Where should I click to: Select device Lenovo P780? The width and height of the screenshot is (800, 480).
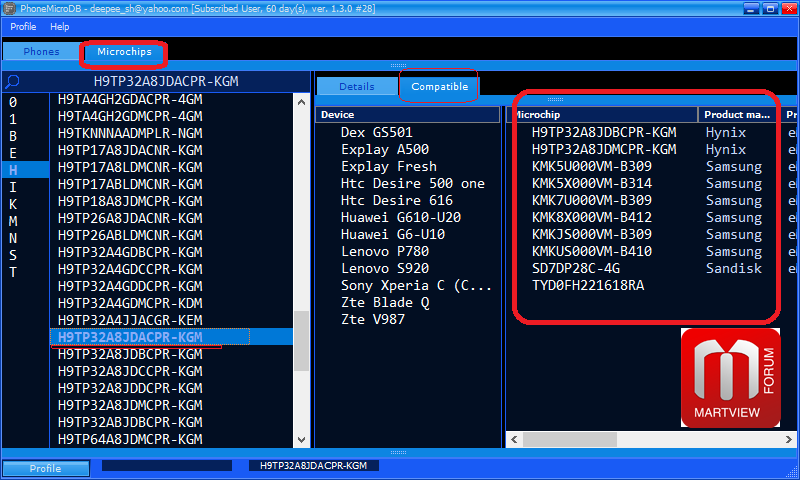(385, 251)
